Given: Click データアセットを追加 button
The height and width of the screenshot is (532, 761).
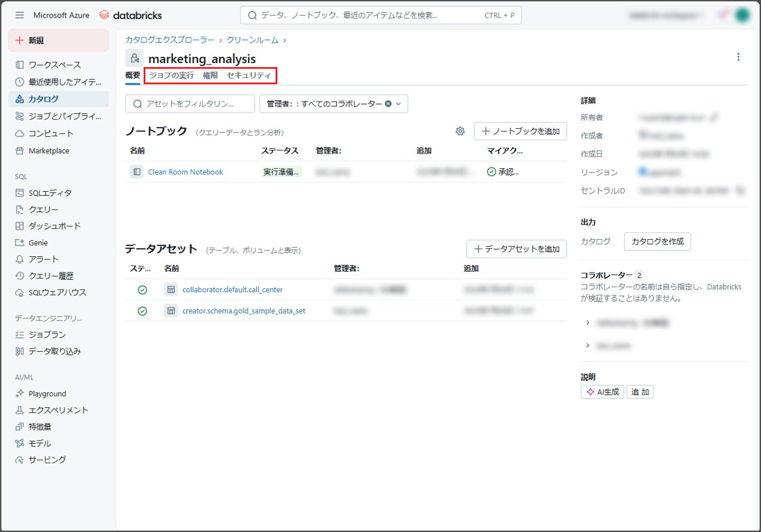Looking at the screenshot, I should [x=516, y=249].
